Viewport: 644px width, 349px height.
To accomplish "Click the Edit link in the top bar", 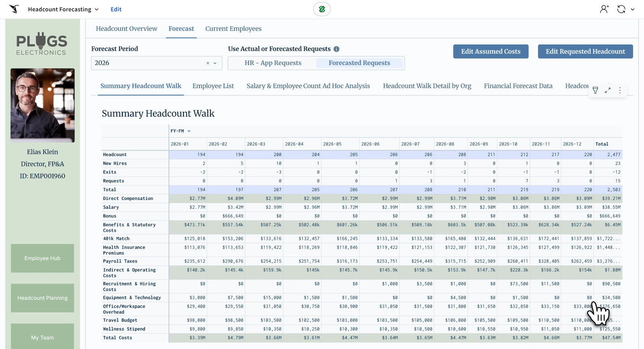I will coord(116,9).
